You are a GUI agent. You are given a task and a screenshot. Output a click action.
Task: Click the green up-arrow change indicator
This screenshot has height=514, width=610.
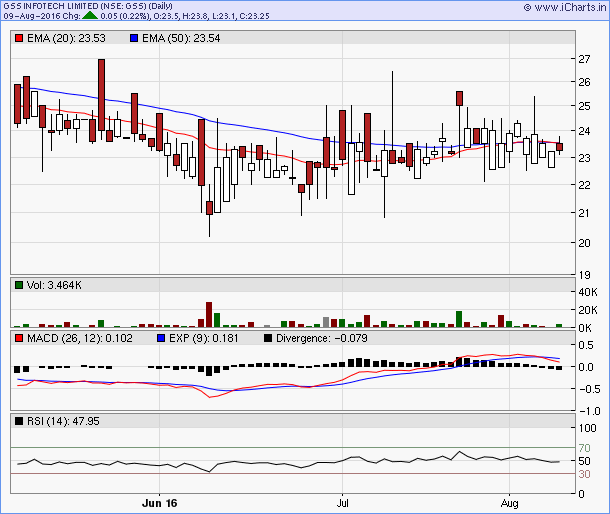coord(90,16)
